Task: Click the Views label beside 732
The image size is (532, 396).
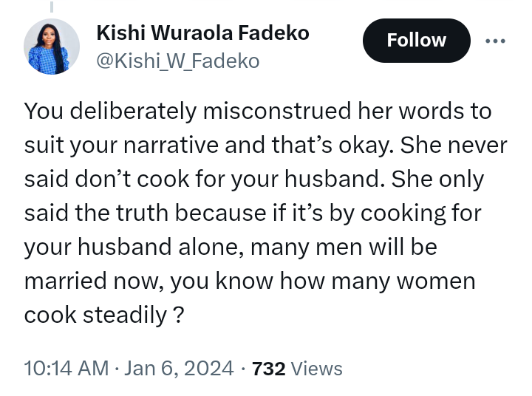Action: click(317, 368)
